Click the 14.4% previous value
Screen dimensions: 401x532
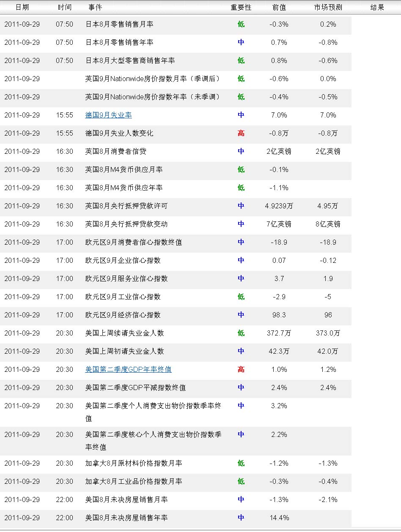279,518
